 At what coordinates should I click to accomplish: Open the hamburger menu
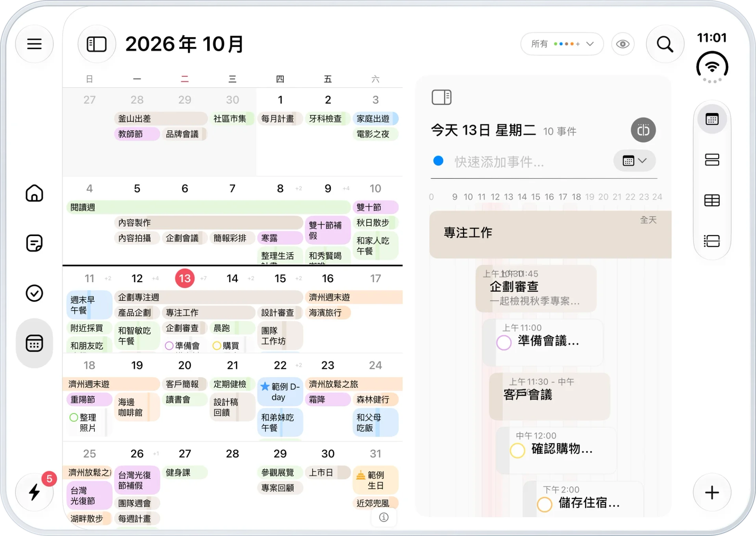coord(34,44)
